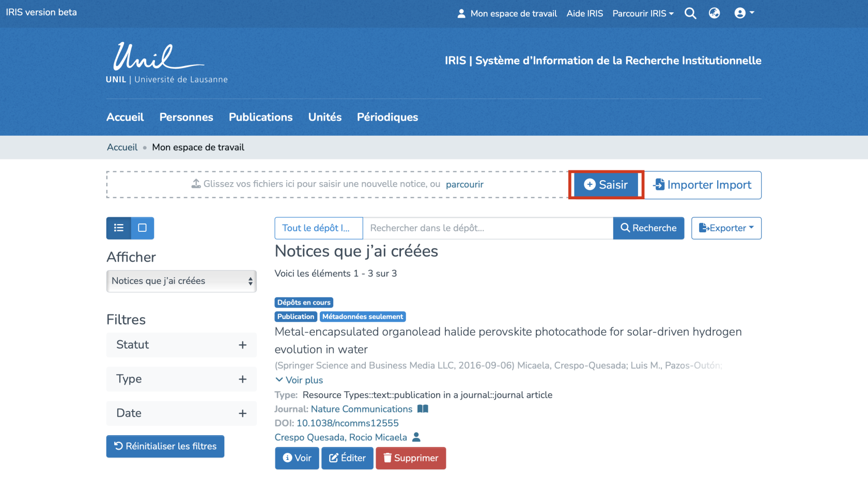This screenshot has width=868, height=493.
Task: Open the user account profile menu
Action: point(743,13)
